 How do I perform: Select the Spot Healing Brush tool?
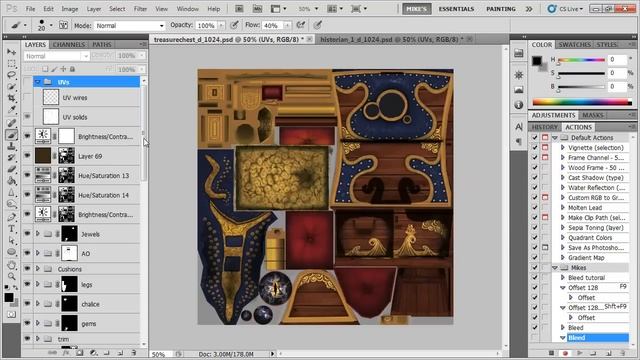[11, 123]
